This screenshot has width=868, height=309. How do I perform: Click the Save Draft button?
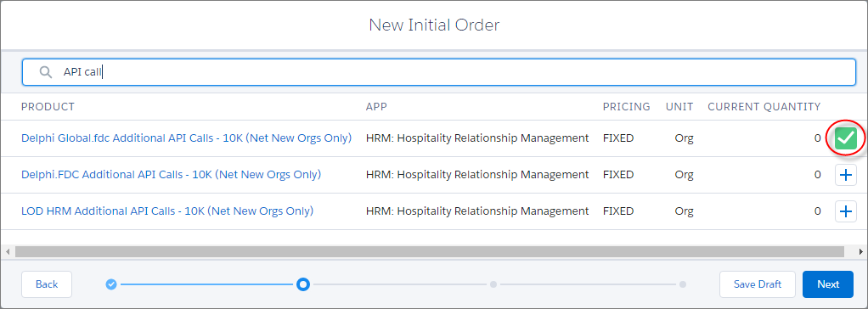click(x=758, y=284)
